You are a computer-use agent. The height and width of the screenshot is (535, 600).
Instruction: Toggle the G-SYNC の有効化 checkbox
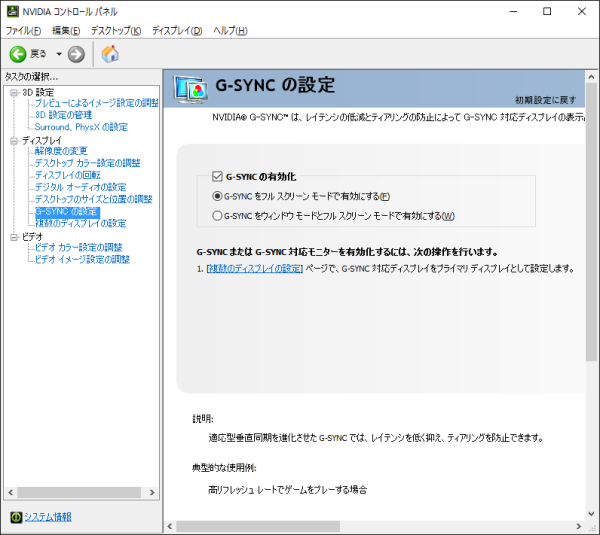click(217, 176)
